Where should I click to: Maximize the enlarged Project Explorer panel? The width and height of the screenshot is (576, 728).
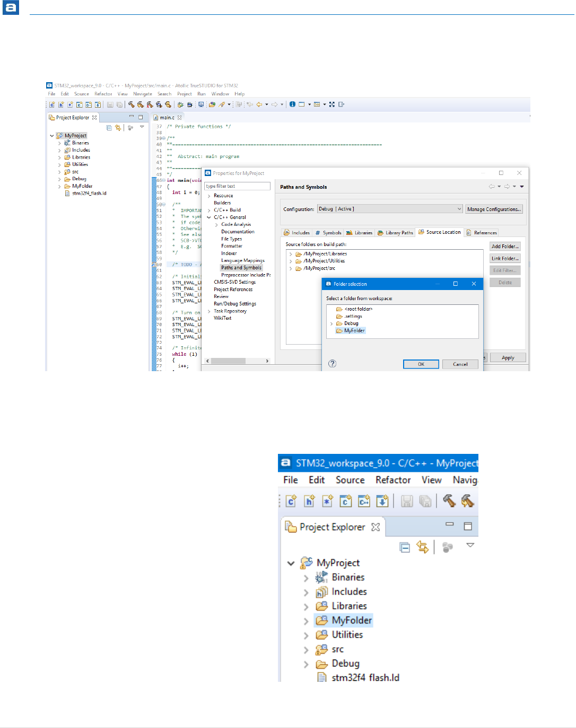point(468,526)
